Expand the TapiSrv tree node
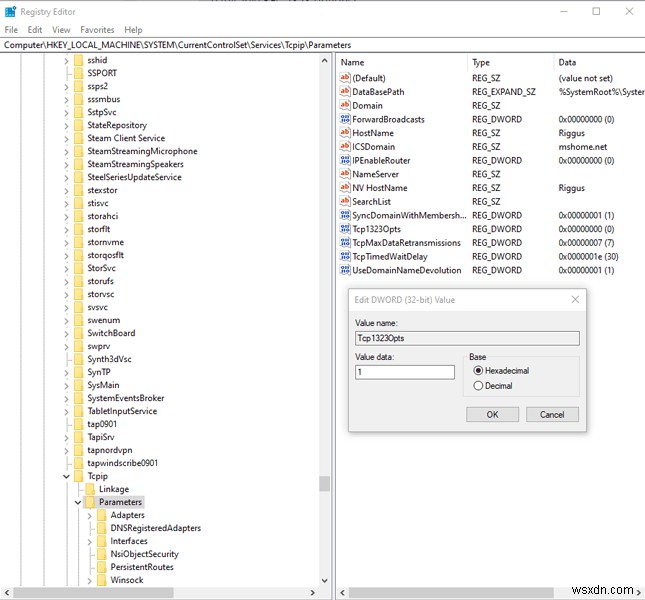This screenshot has width=645, height=600. tap(66, 438)
